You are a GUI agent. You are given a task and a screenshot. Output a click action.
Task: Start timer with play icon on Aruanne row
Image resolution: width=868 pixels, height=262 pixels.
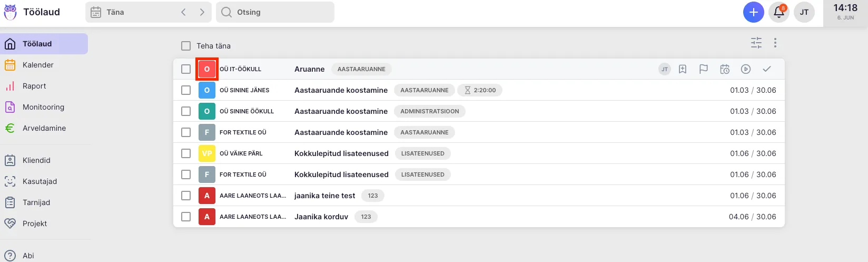[745, 69]
